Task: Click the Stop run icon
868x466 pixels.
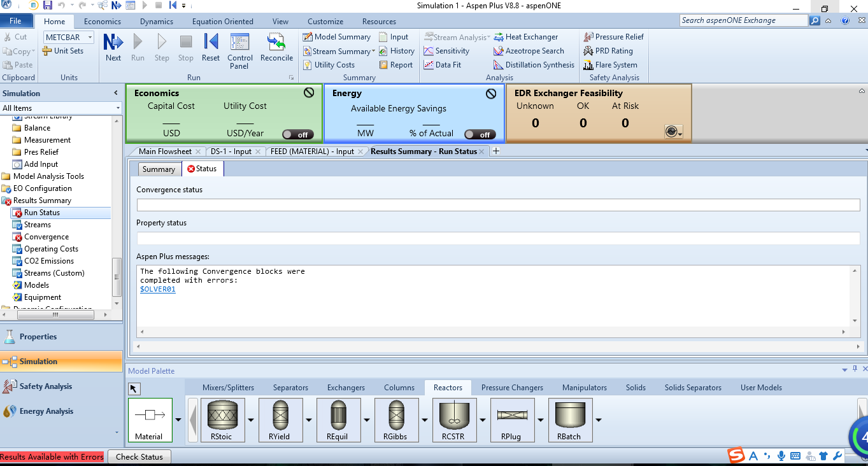Action: pyautogui.click(x=186, y=48)
